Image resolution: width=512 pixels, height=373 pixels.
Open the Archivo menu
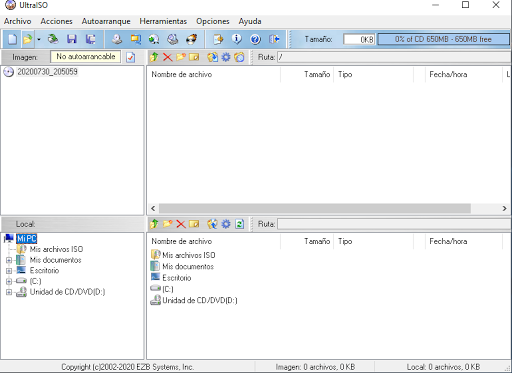pyautogui.click(x=18, y=21)
